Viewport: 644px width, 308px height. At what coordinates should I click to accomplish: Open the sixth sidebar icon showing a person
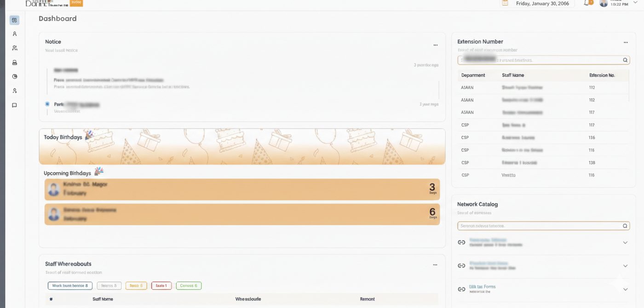click(15, 91)
